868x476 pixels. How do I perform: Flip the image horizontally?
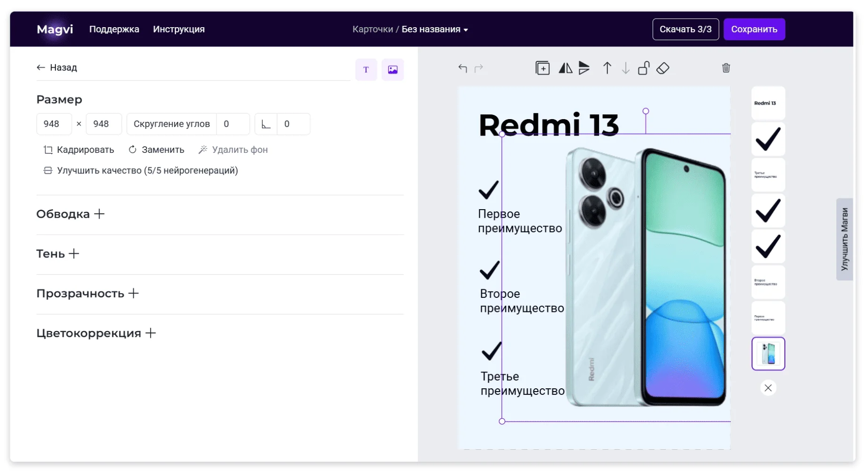[x=565, y=68]
